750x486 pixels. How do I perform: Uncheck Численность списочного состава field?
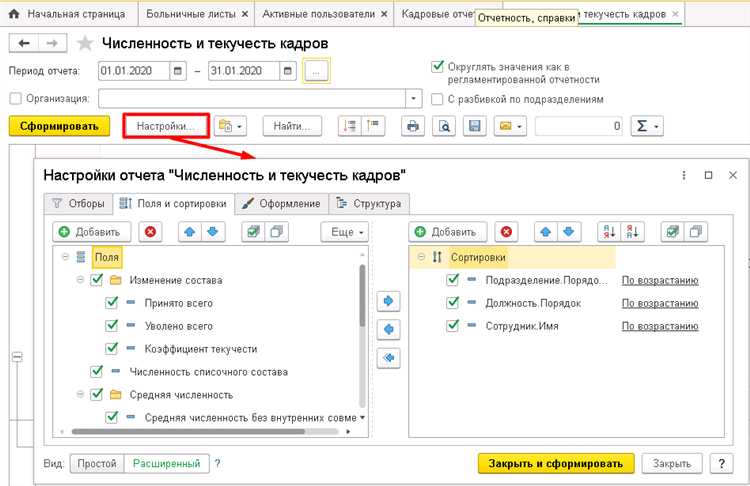click(x=97, y=372)
